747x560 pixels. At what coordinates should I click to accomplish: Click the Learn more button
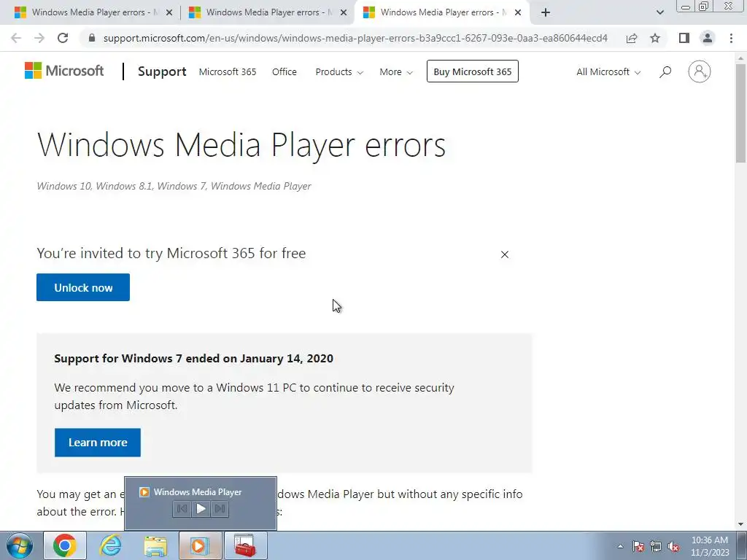[98, 443]
